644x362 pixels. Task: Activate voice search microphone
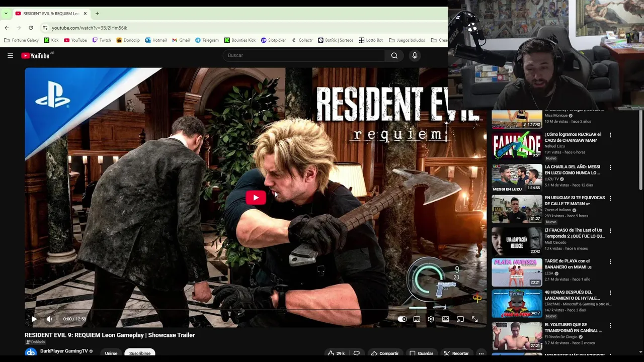pos(415,55)
